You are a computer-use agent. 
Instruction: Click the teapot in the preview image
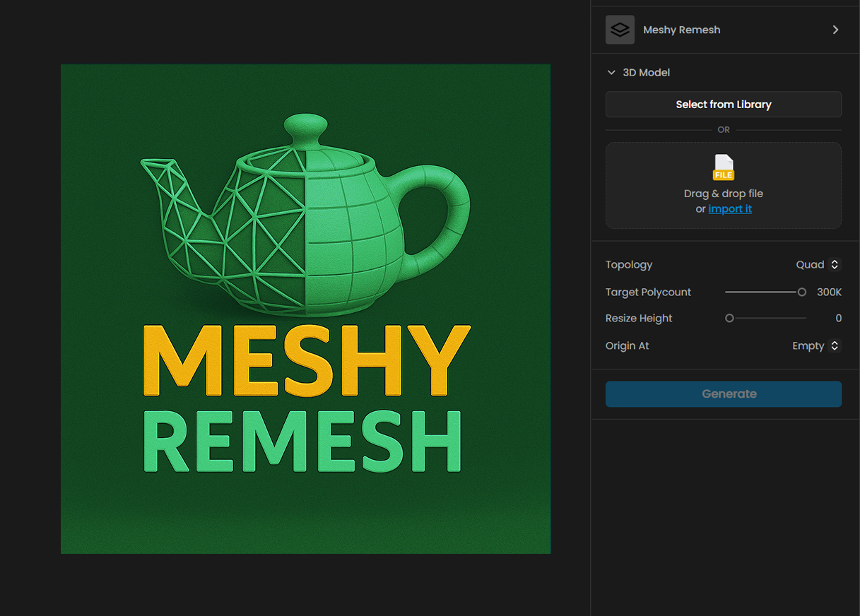(x=305, y=219)
